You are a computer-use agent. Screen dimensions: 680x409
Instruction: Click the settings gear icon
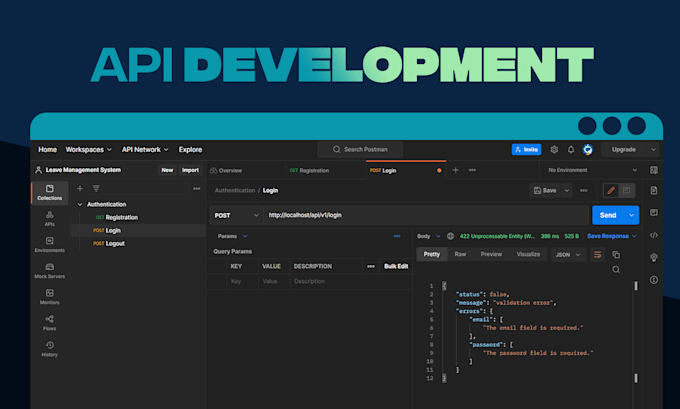554,150
